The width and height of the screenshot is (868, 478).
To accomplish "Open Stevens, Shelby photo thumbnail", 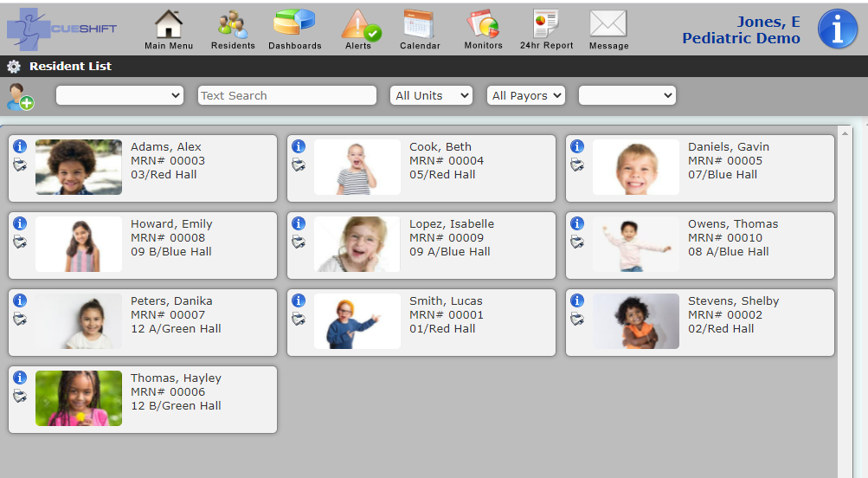I will click(635, 320).
